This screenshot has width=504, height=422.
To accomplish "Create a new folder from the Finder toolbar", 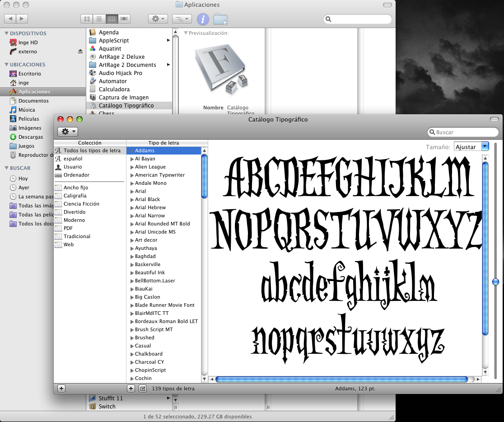I will (x=220, y=19).
